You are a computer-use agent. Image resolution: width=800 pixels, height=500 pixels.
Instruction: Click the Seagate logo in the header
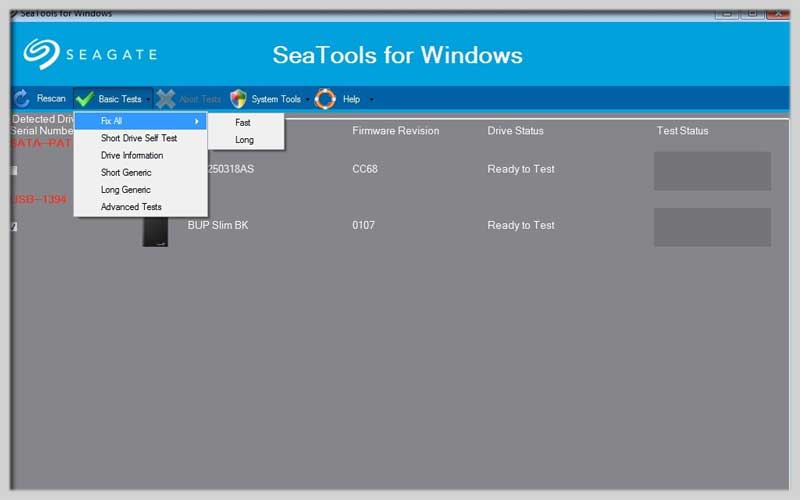90,54
